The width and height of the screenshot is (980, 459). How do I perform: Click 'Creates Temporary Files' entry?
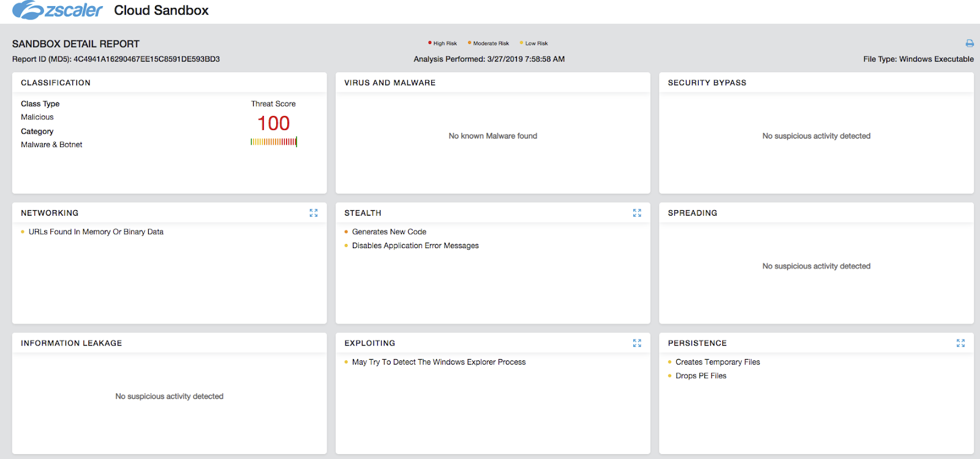coord(717,362)
